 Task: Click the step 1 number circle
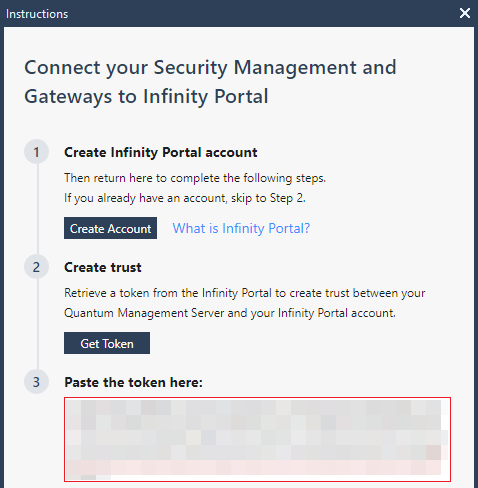click(x=36, y=152)
